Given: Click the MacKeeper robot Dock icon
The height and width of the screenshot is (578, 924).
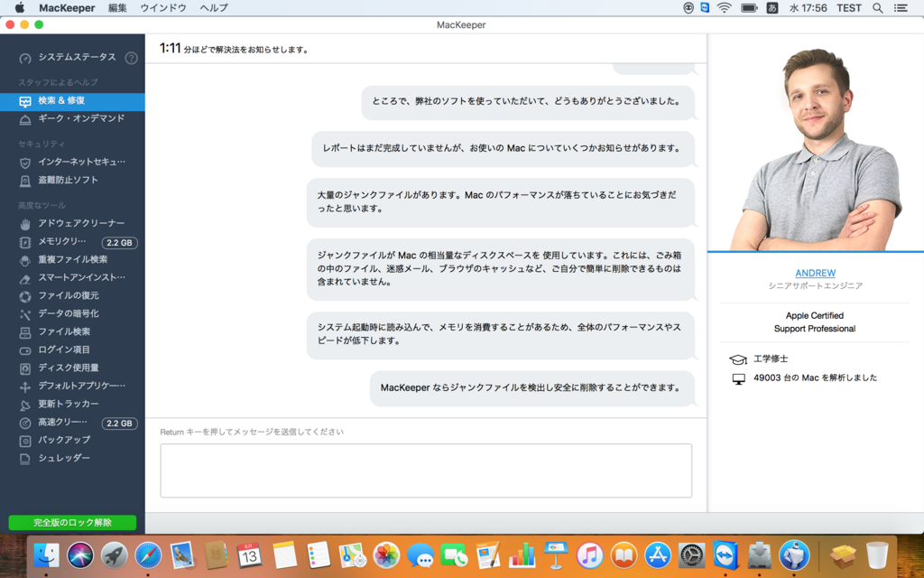Looking at the screenshot, I should coord(794,555).
